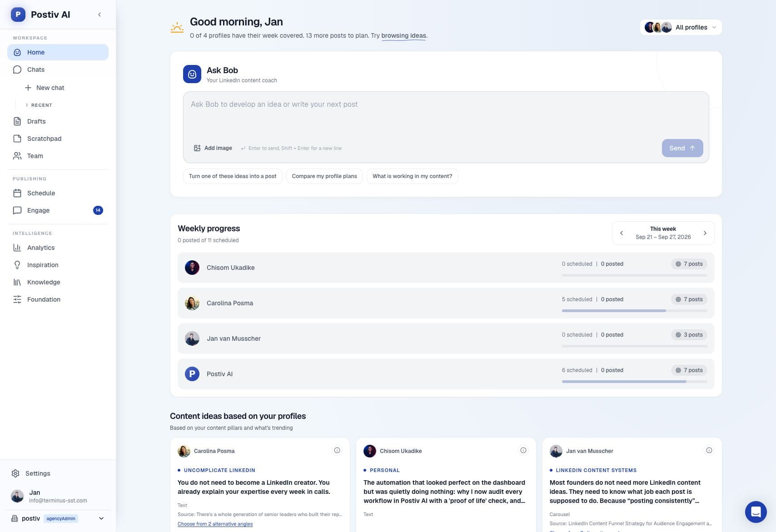
Task: Open Foundation settings
Action: 58,299
